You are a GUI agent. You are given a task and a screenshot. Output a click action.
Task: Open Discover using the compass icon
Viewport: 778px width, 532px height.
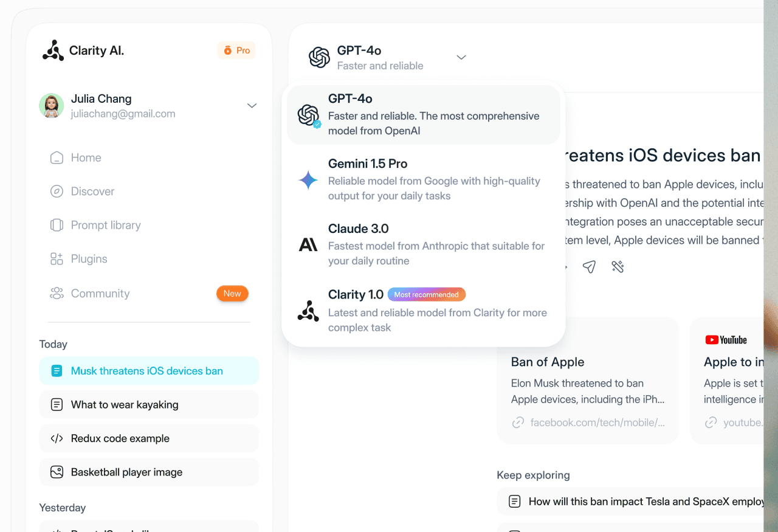(57, 192)
